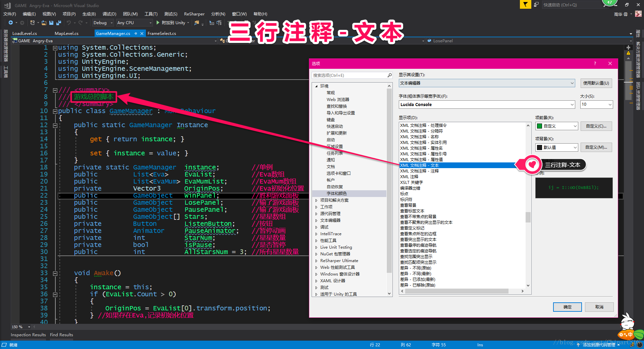Open the 工具(T) menu

151,14
